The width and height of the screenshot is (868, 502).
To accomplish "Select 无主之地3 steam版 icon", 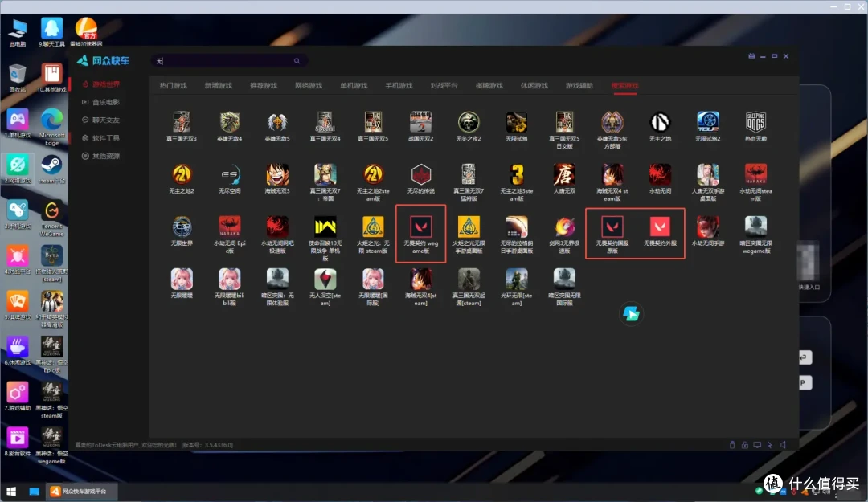I will (517, 174).
